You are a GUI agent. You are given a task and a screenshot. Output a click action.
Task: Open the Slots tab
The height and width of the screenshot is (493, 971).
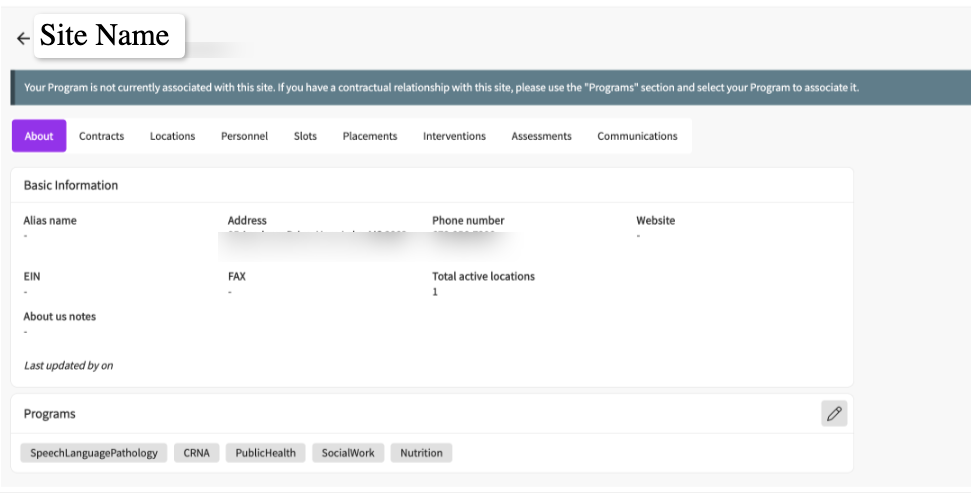(x=305, y=136)
